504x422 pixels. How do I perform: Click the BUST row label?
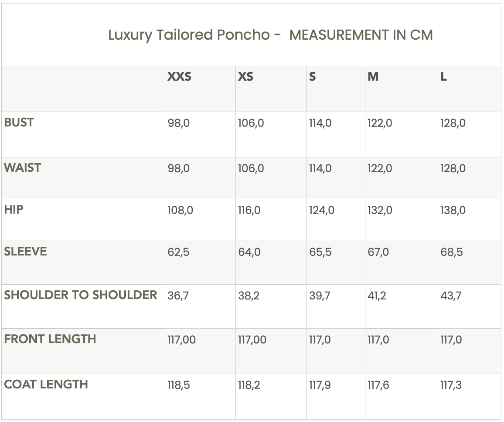click(x=19, y=123)
